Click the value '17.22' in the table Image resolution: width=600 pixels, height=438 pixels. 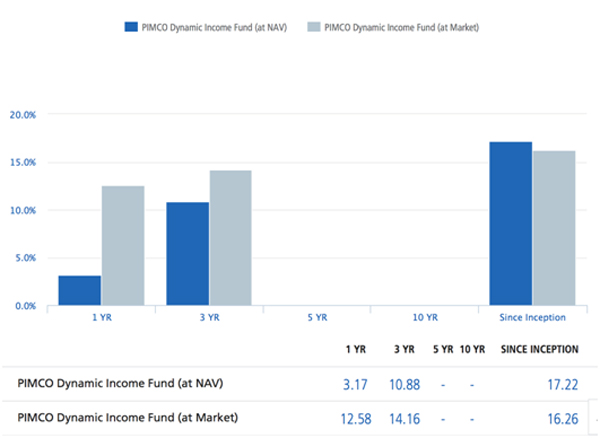coord(562,384)
